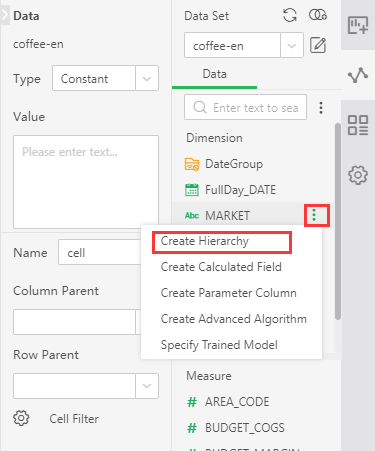The image size is (375, 451).
Task: Open the coffee-en data set dropdown
Action: [x=292, y=45]
